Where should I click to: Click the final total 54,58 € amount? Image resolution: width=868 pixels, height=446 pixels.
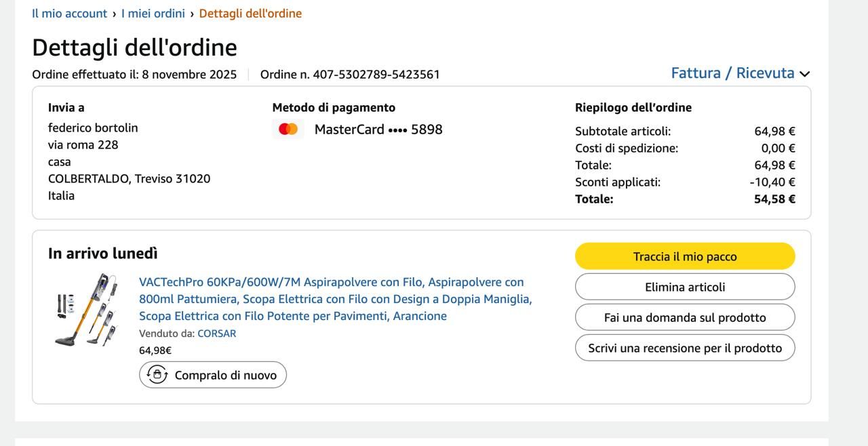point(774,199)
